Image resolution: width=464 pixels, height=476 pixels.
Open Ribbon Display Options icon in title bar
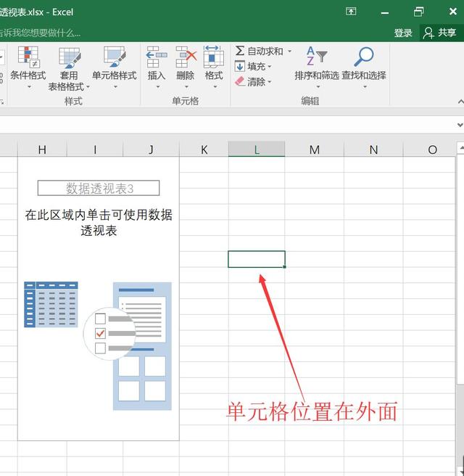[351, 12]
